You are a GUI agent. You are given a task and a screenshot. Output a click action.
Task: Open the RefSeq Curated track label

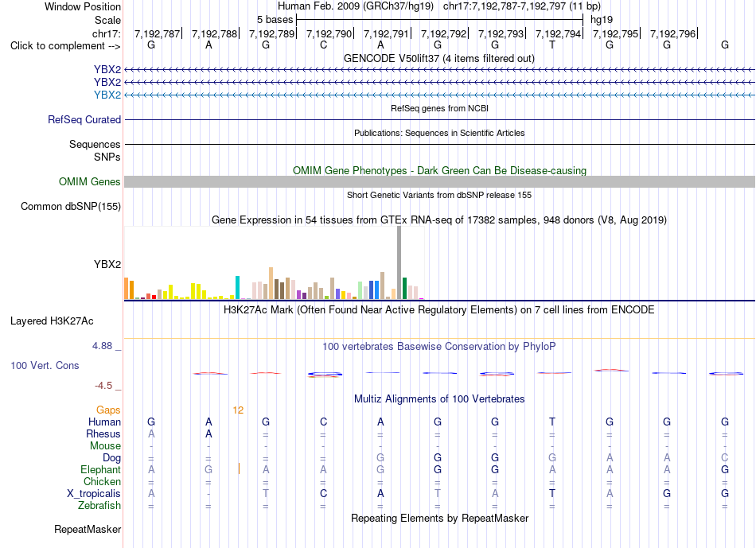pyautogui.click(x=84, y=119)
